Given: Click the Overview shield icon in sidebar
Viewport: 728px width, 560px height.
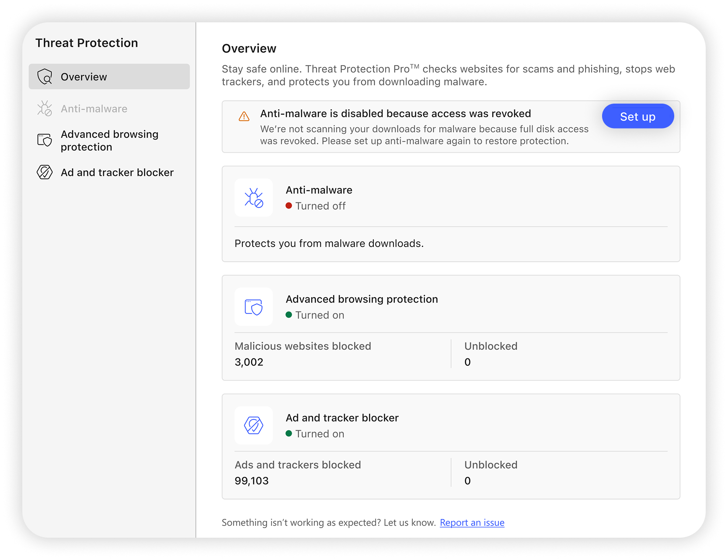Looking at the screenshot, I should [x=45, y=77].
